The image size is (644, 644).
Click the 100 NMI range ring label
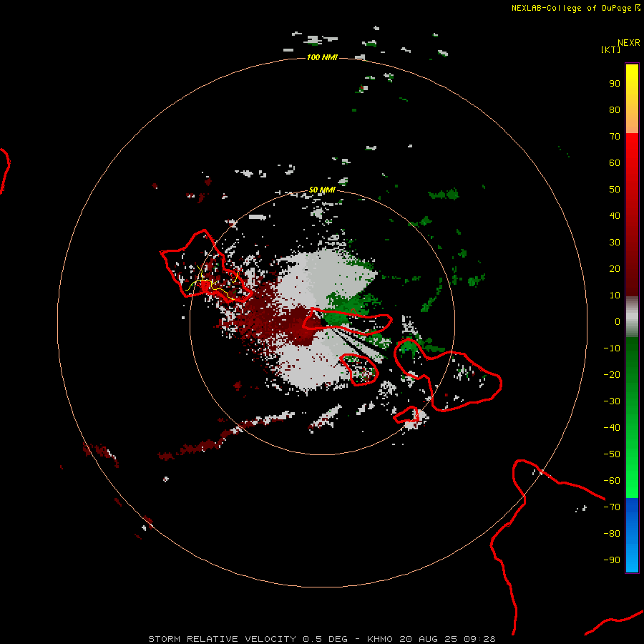click(322, 57)
